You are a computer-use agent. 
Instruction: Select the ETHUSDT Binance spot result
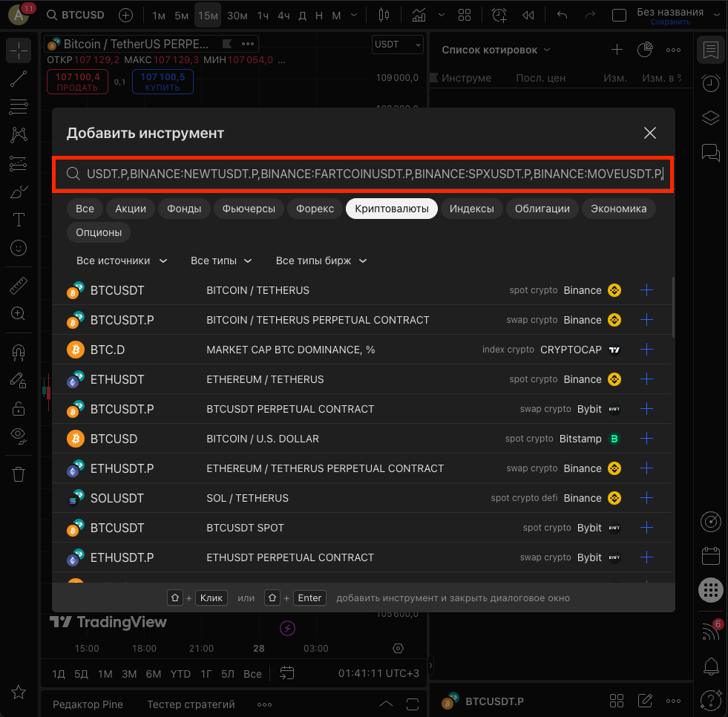click(362, 379)
